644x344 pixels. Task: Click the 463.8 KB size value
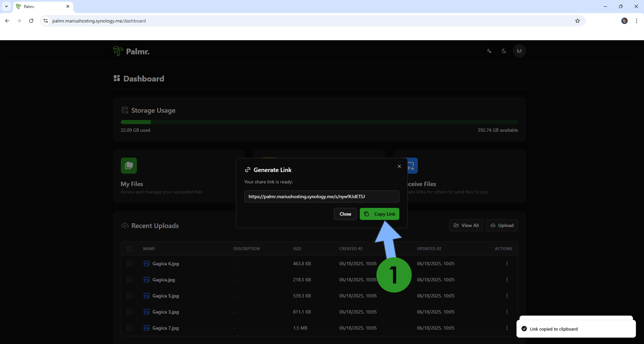tap(302, 264)
